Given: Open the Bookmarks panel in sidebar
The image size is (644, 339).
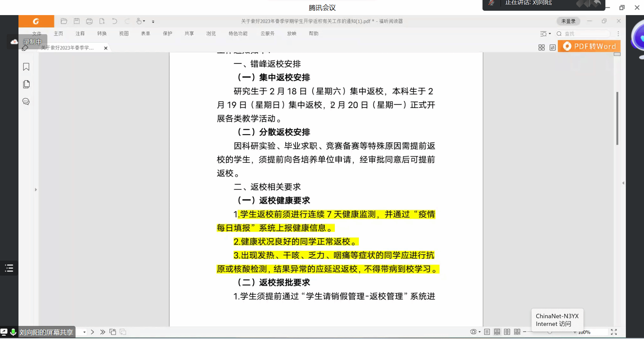Looking at the screenshot, I should click(x=26, y=67).
